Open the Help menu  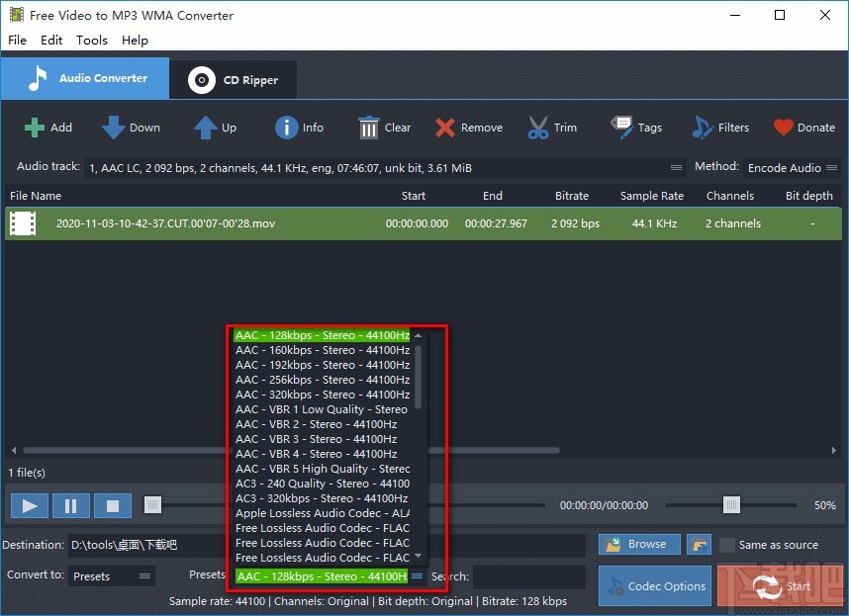pos(135,40)
